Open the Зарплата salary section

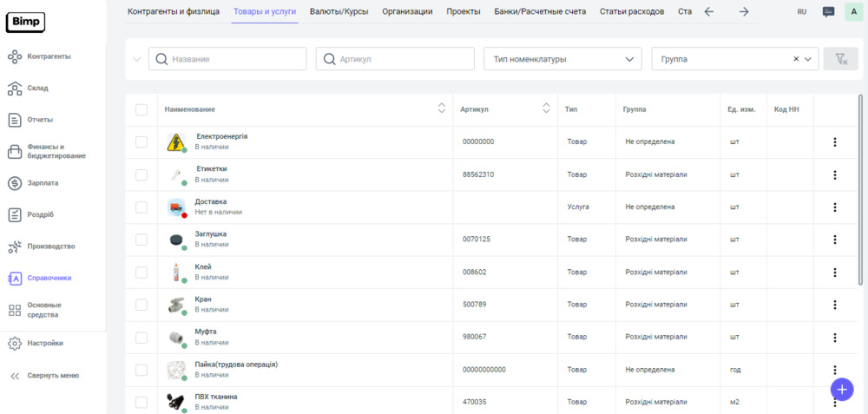coord(43,183)
